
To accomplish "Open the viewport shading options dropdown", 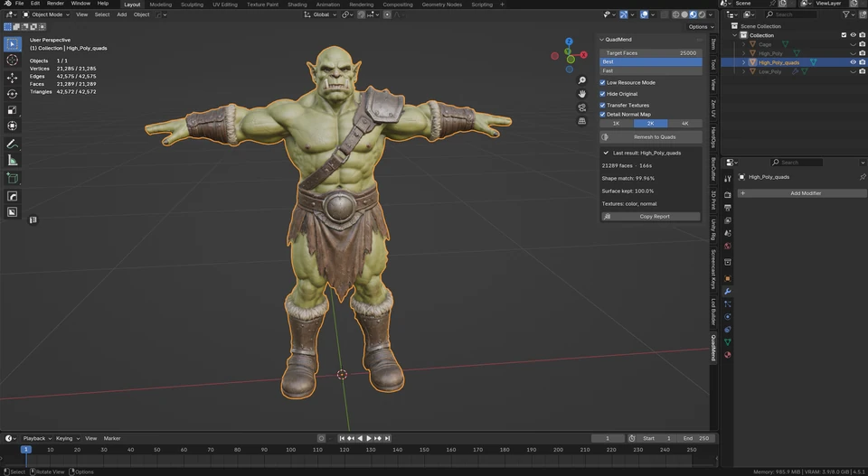I will point(711,15).
